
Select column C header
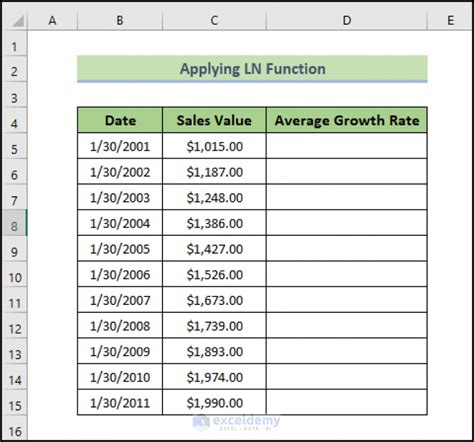214,20
